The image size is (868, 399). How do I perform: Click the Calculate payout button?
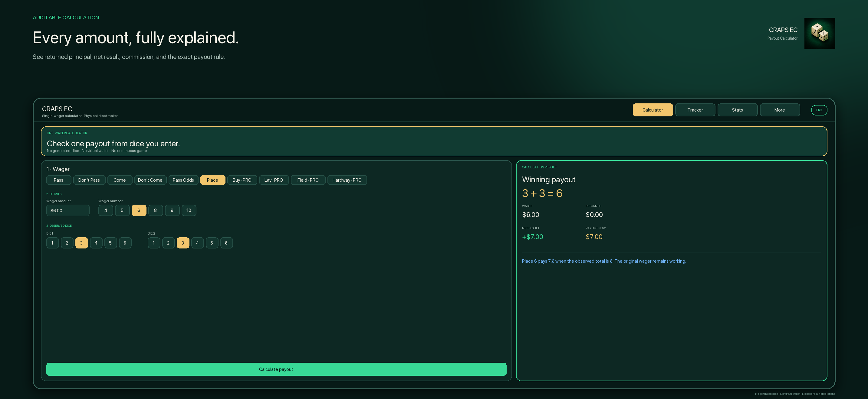pyautogui.click(x=276, y=369)
